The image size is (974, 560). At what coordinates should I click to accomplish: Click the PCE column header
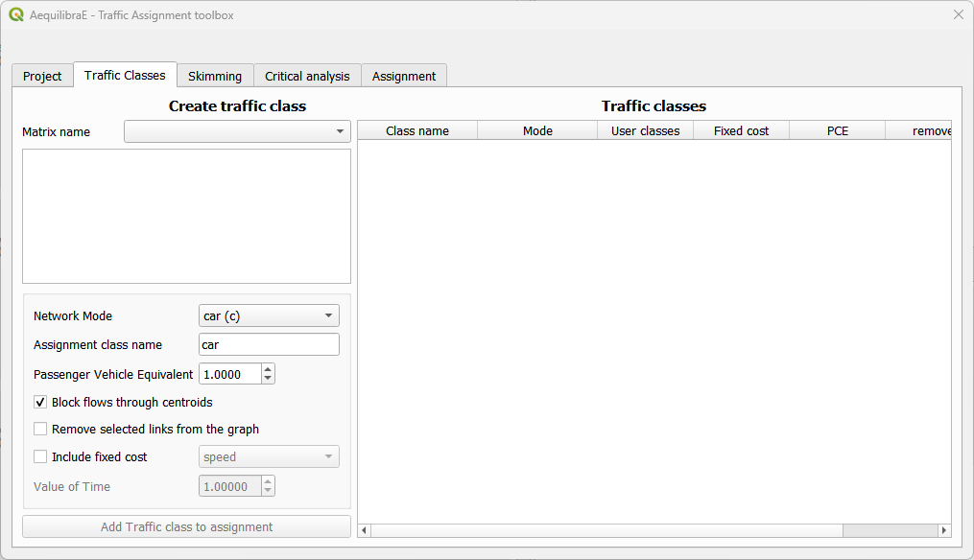click(836, 129)
